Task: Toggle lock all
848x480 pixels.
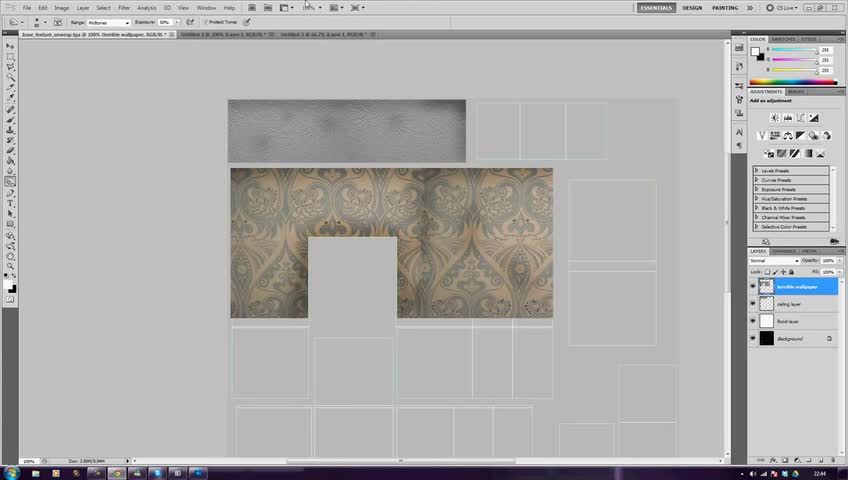Action: (791, 272)
